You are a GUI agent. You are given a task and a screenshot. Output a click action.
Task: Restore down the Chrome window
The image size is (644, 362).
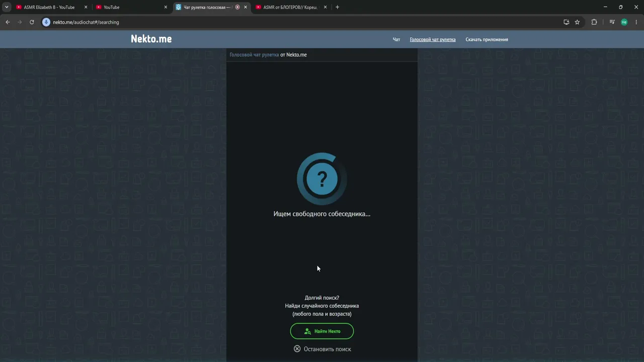[x=620, y=7]
